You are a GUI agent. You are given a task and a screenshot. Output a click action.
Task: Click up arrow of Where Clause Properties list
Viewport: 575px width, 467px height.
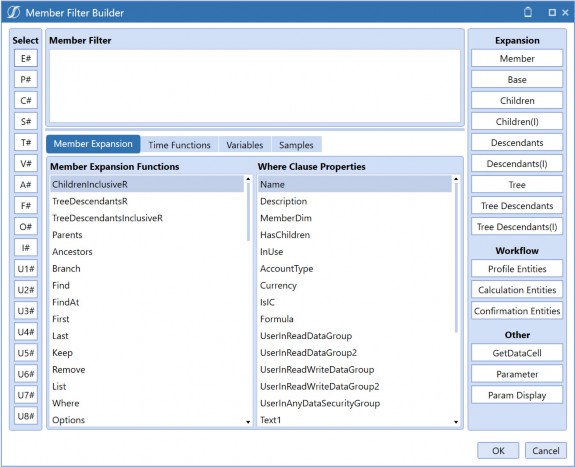pos(456,179)
